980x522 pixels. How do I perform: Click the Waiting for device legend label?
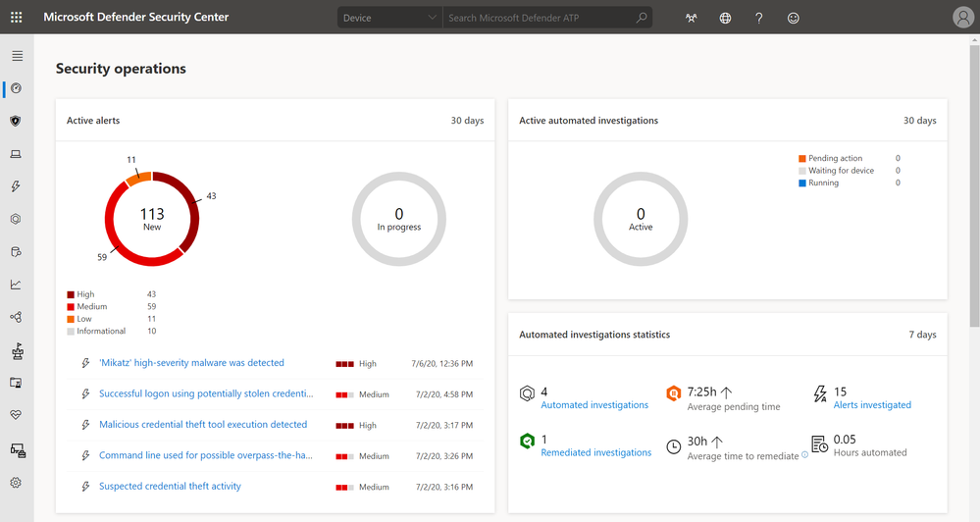click(x=842, y=171)
